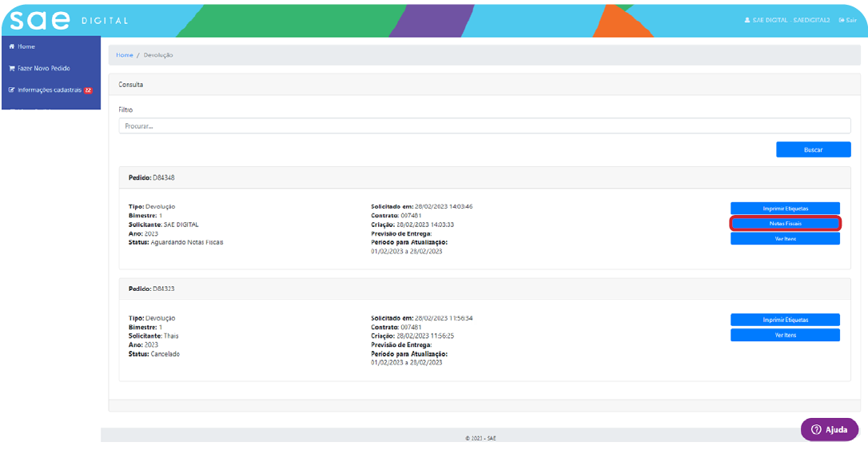The width and height of the screenshot is (868, 454).
Task: Select the Home item in the sidebar
Action: pyautogui.click(x=26, y=47)
